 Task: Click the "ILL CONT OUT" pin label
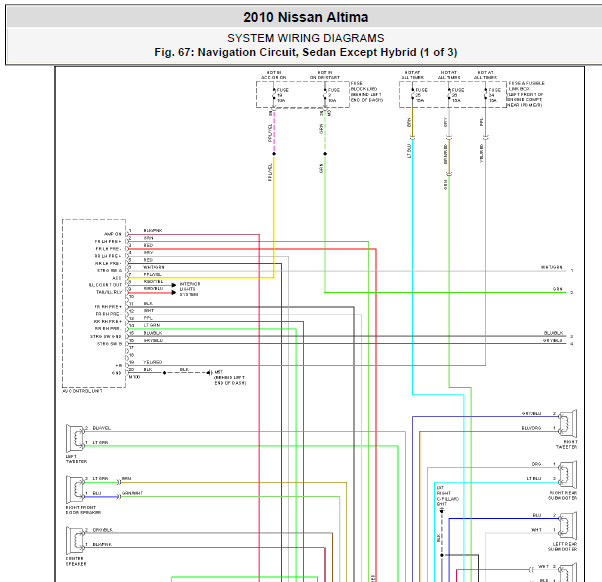[105, 285]
